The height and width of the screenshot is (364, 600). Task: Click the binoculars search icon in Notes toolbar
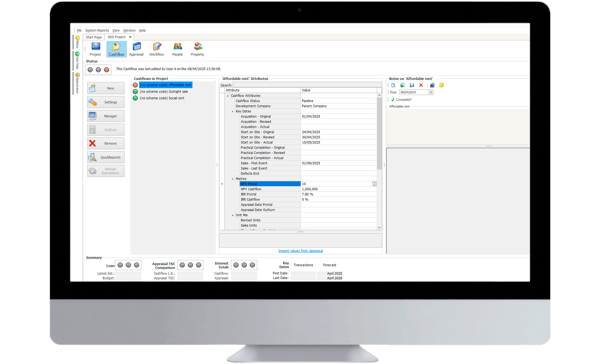coord(433,85)
